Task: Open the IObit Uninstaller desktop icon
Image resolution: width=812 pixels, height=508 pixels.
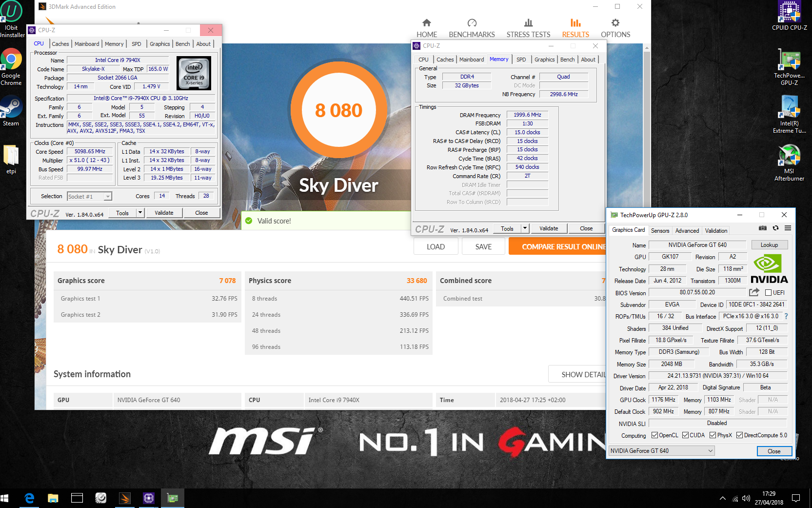Action: pyautogui.click(x=11, y=20)
